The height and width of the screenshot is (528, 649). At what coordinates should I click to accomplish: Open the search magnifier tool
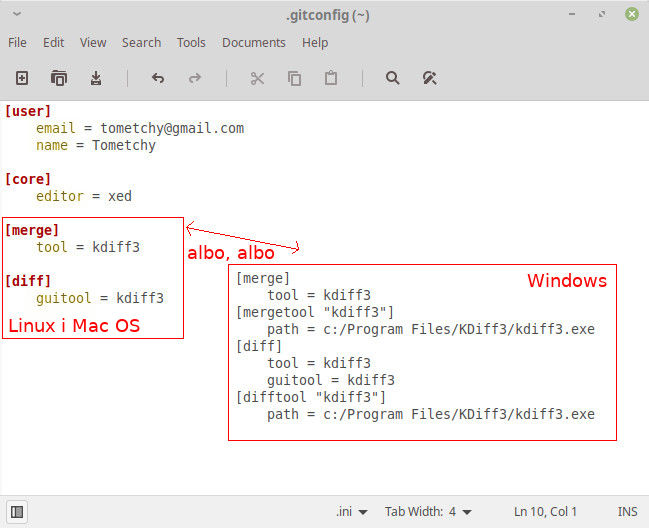(x=392, y=78)
